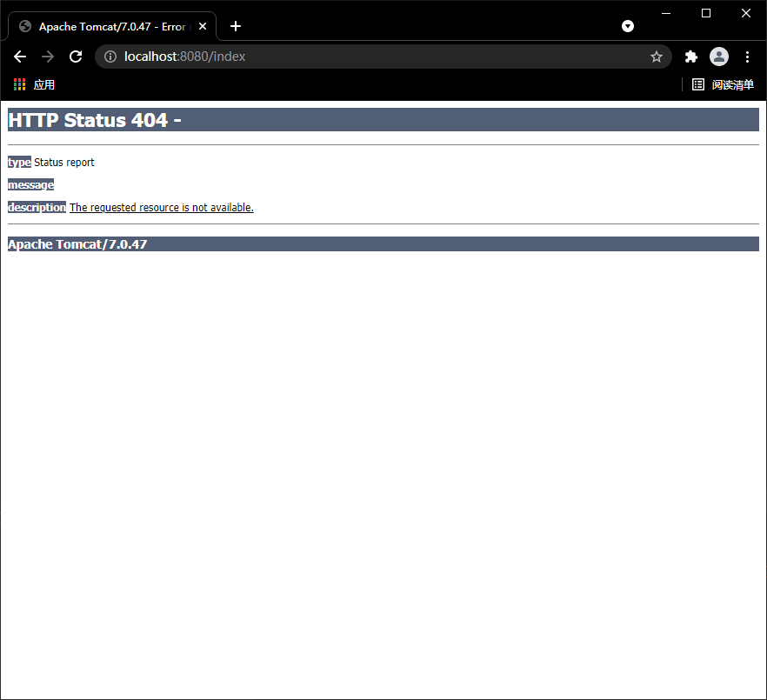Viewport: 767px width, 700px height.
Task: Close the Apache Tomcat error tab
Action: click(203, 26)
